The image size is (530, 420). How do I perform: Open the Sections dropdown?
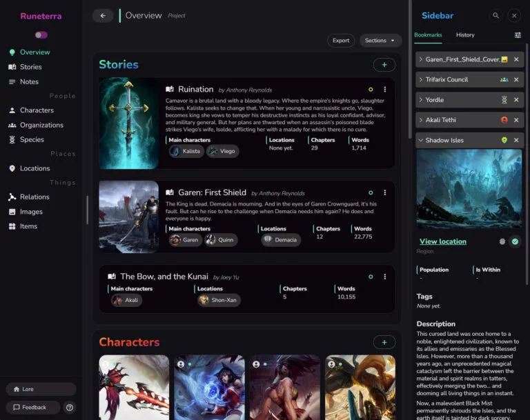380,40
